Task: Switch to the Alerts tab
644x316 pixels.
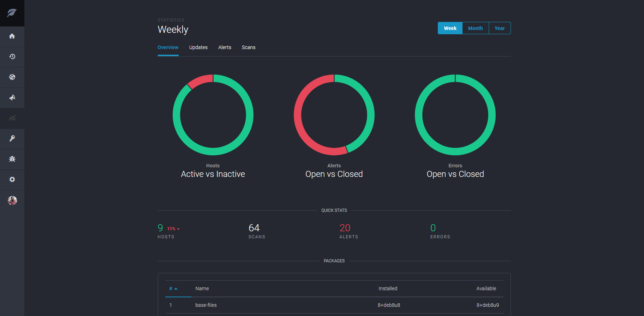Action: click(225, 47)
